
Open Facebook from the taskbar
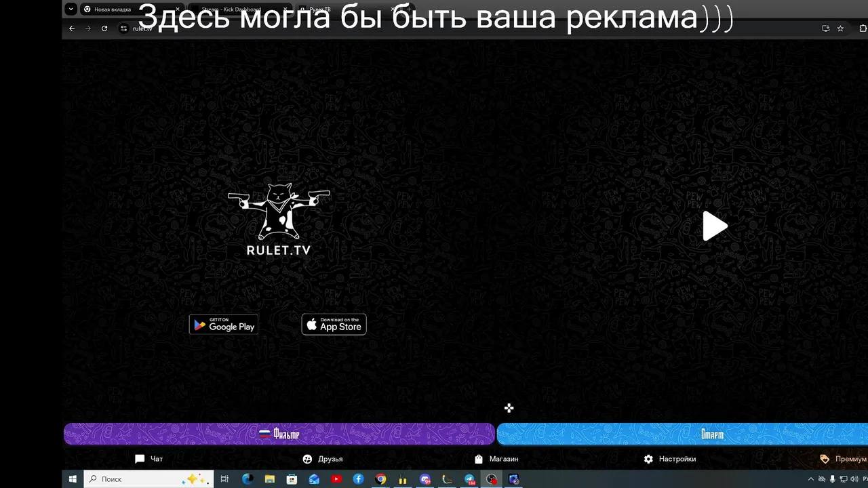(358, 479)
